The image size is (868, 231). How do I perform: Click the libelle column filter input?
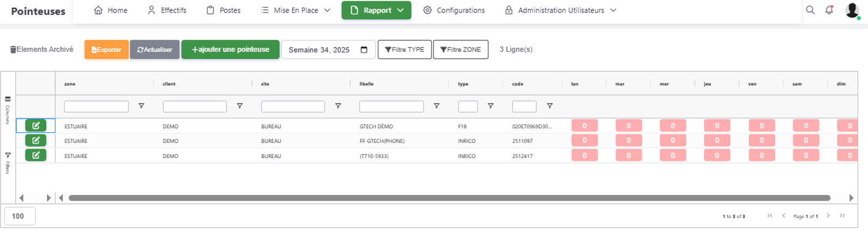coord(391,106)
